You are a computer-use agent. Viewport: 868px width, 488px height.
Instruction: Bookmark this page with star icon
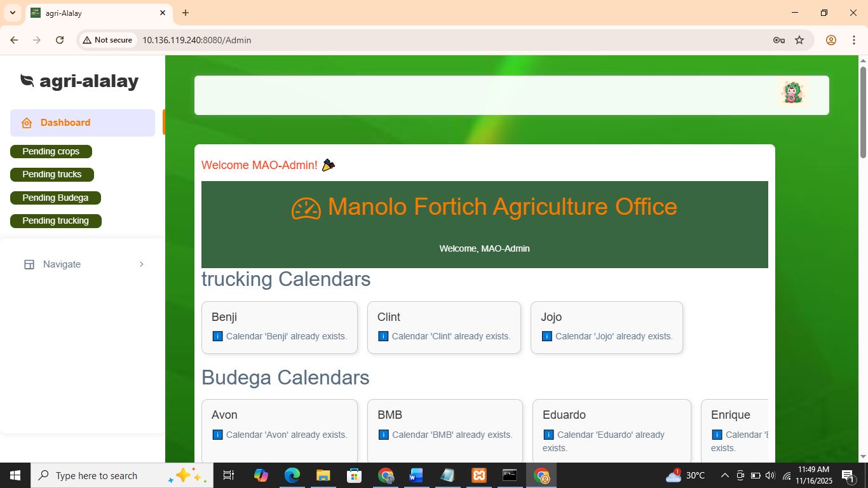tap(799, 40)
